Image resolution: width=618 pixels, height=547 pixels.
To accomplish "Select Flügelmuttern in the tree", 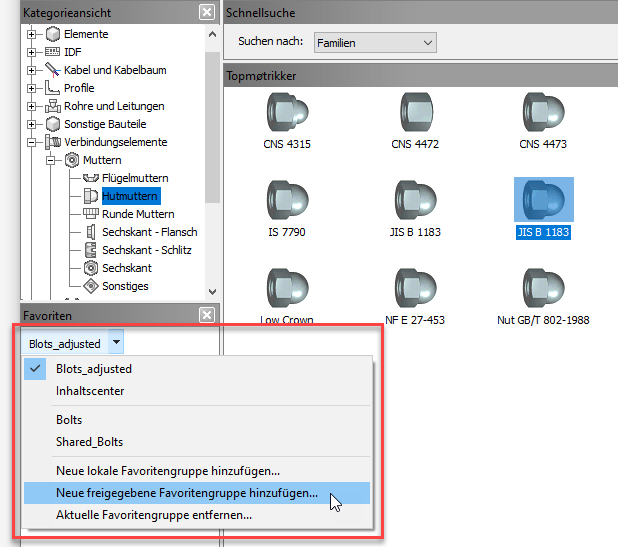I will click(x=135, y=178).
